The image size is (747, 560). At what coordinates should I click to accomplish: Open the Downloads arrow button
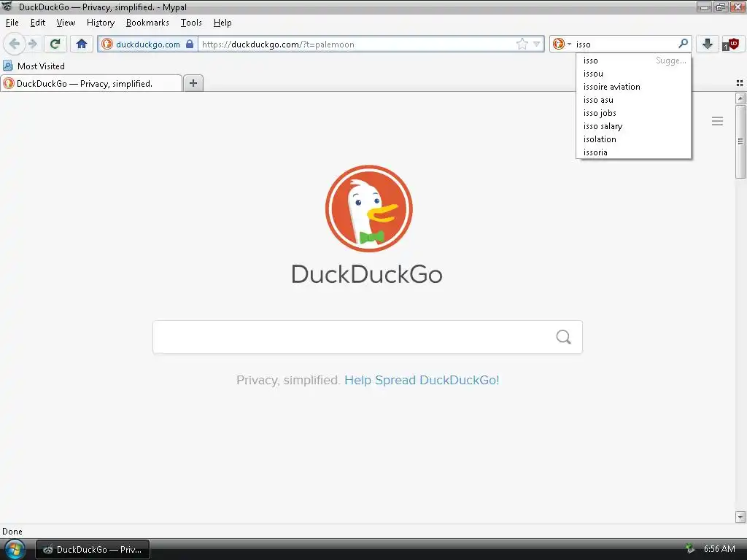coord(708,44)
